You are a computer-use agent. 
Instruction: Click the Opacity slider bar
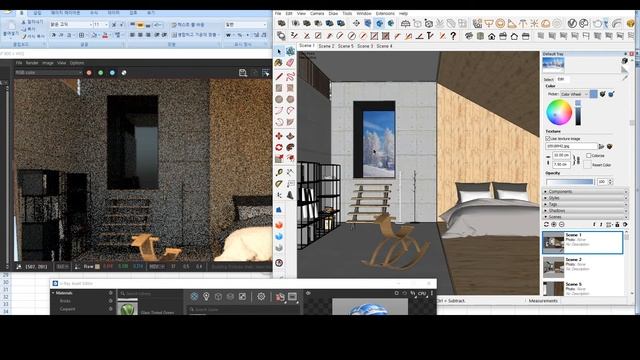click(570, 182)
